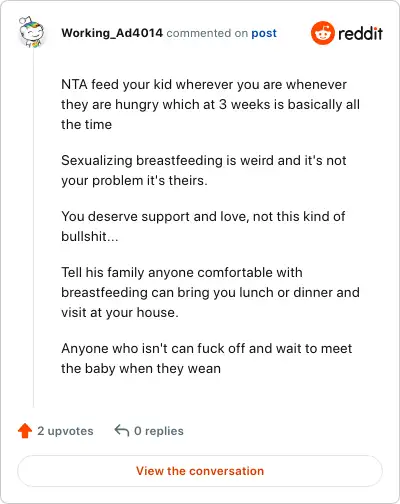Select the '0 replies' count label

tap(159, 431)
